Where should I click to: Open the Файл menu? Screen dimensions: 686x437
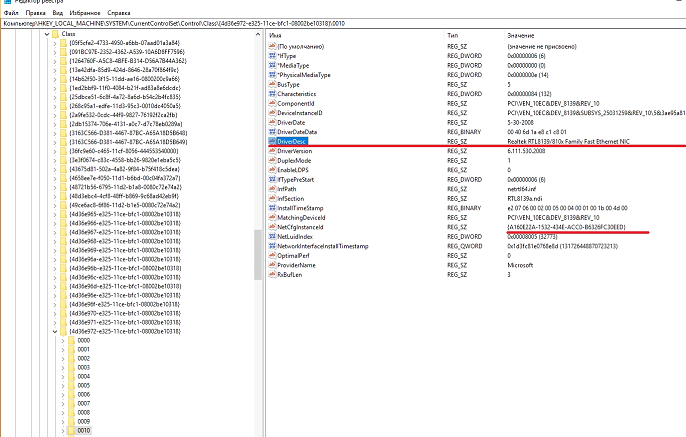[12, 15]
